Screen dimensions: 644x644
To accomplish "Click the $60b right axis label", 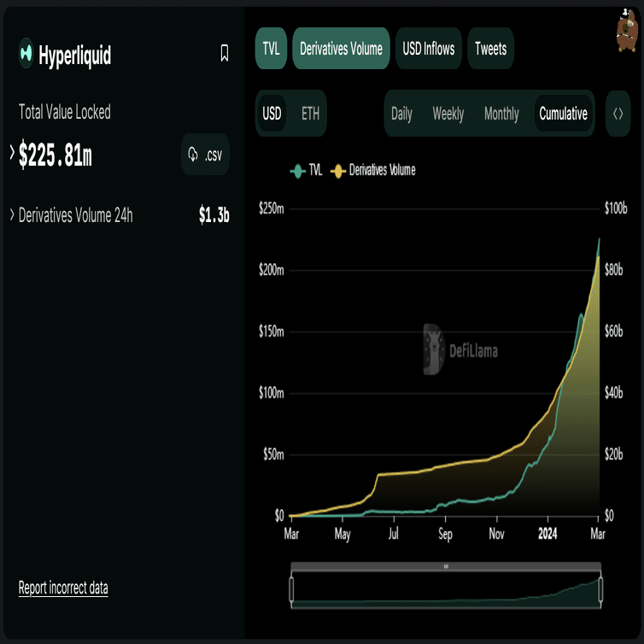I will 613,331.
